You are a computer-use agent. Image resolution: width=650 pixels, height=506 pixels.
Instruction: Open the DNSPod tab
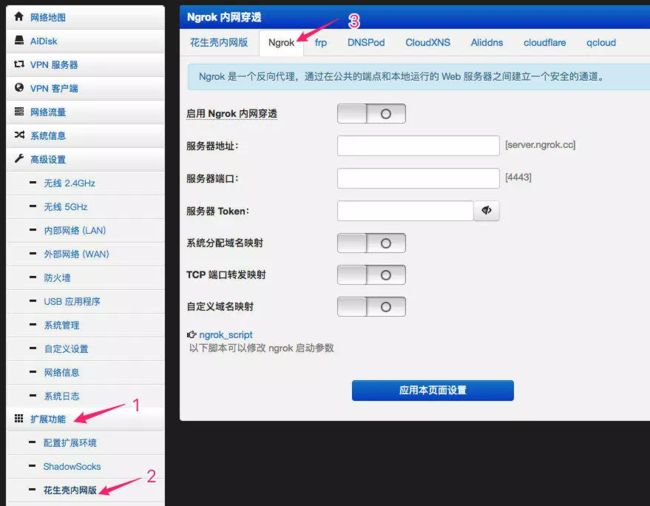366,42
